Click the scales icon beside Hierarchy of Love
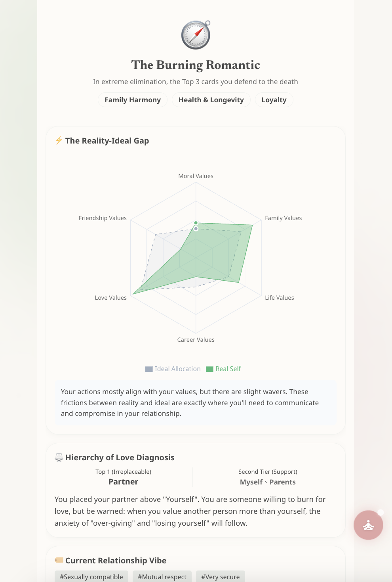392x582 pixels. tap(59, 458)
